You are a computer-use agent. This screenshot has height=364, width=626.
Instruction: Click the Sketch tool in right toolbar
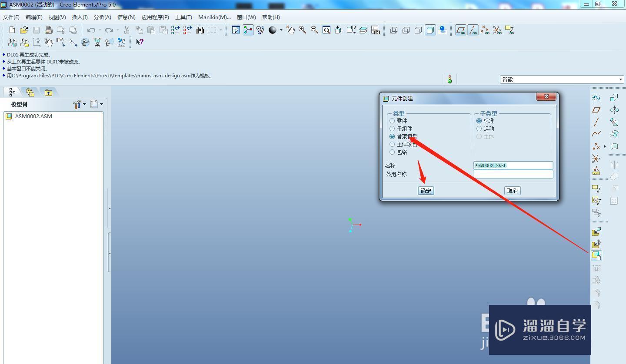point(596,98)
